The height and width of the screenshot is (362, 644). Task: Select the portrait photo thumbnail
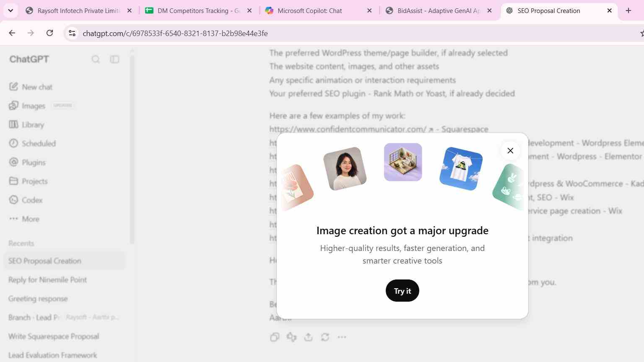[345, 169]
